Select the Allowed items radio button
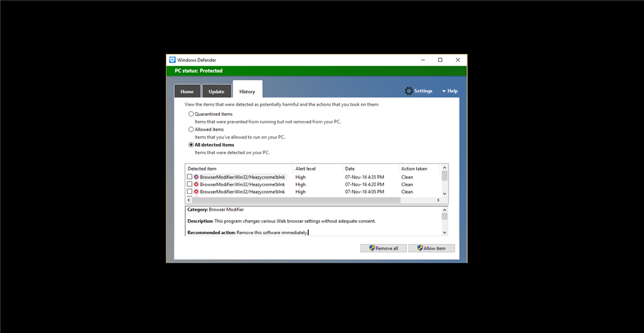This screenshot has height=333, width=644. point(191,129)
